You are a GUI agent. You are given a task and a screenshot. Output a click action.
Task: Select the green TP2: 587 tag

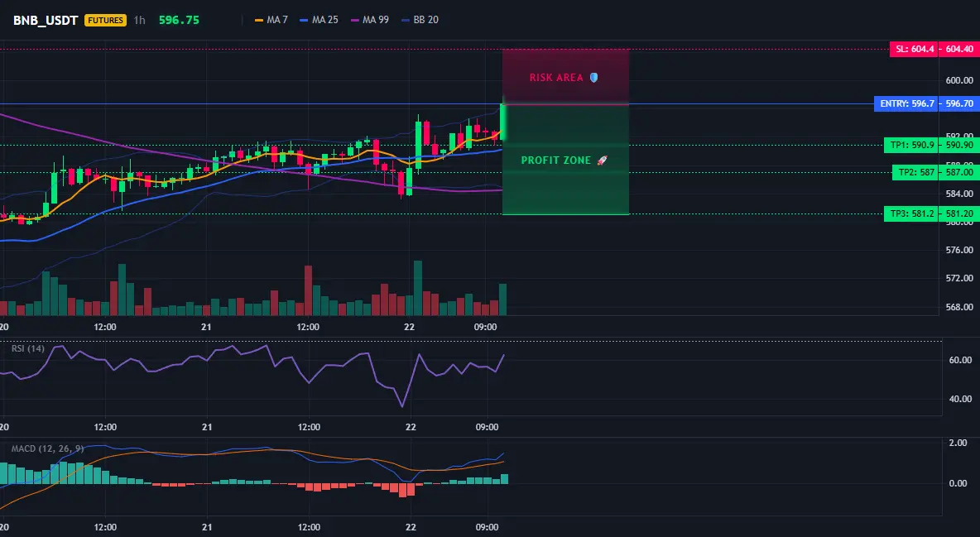(915, 173)
